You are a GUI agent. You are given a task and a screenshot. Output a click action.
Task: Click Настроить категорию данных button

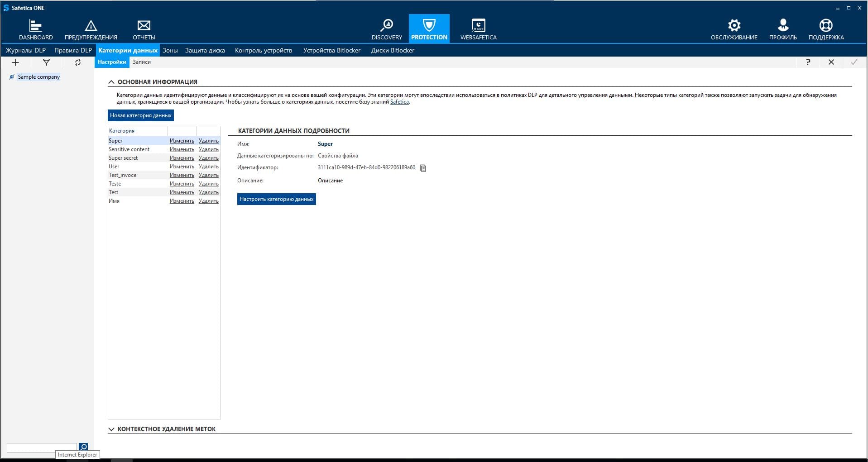coord(276,199)
